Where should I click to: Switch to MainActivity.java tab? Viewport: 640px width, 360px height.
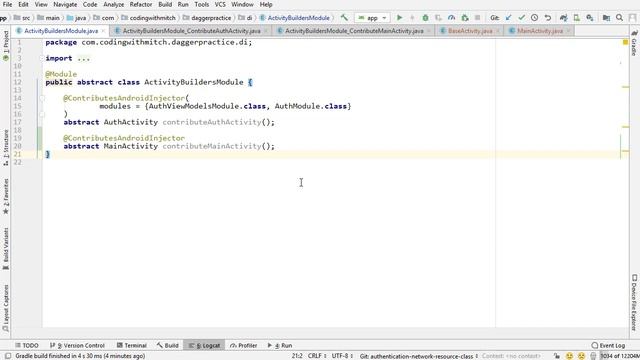point(539,31)
